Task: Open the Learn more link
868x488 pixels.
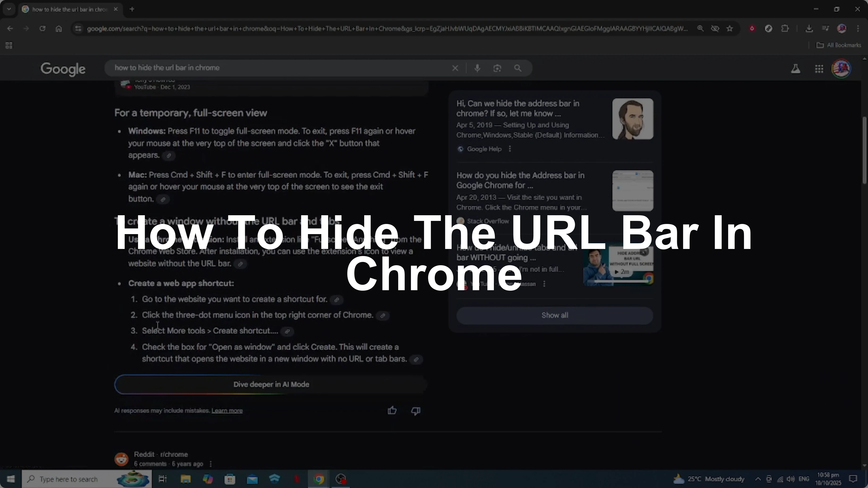Action: click(227, 410)
